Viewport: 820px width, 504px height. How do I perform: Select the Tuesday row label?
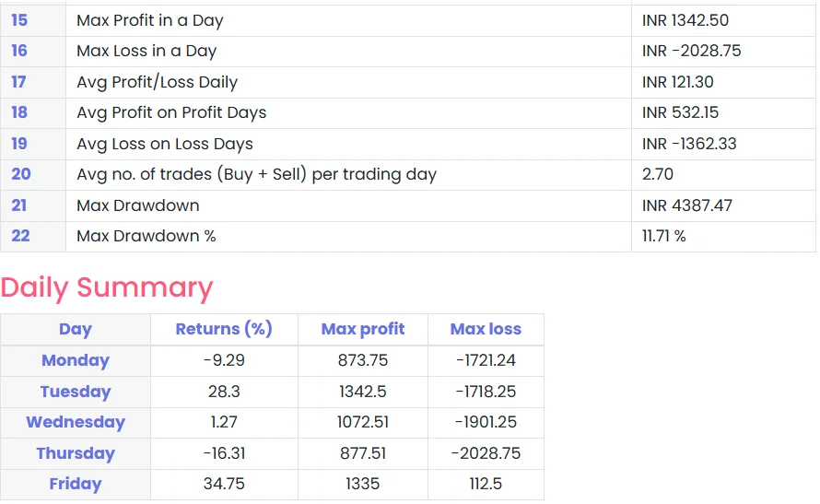pyautogui.click(x=76, y=392)
